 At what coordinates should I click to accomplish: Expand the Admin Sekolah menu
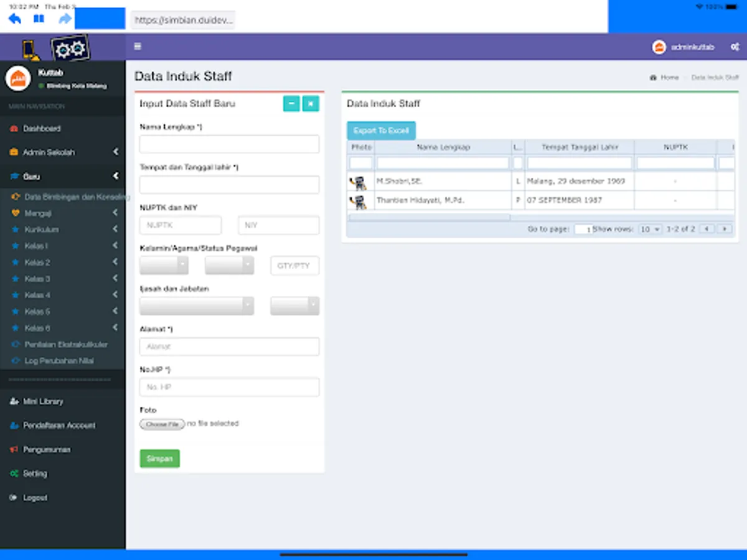62,152
